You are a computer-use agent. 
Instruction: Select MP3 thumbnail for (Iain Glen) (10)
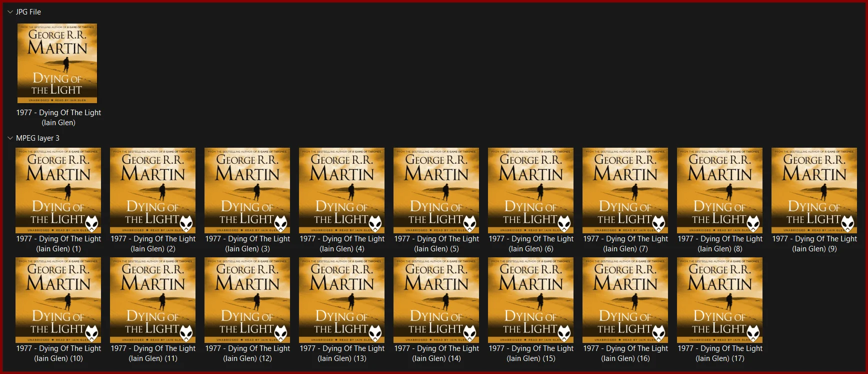58,300
